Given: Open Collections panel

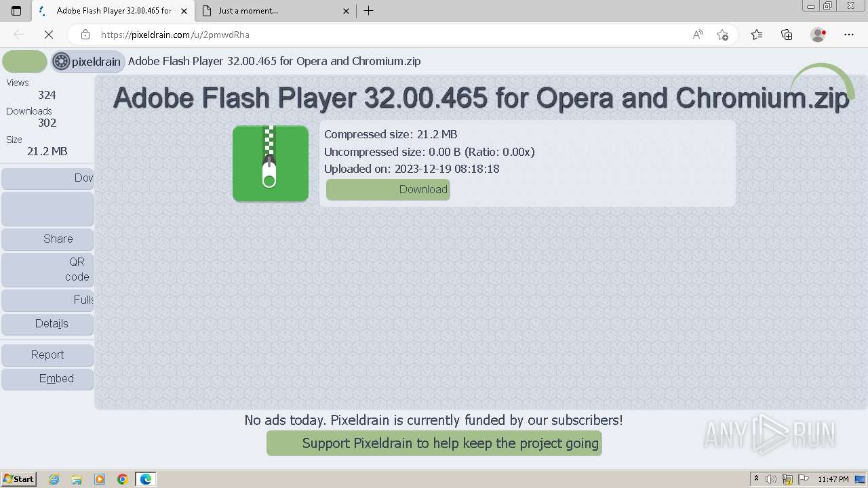Looking at the screenshot, I should click(x=787, y=35).
